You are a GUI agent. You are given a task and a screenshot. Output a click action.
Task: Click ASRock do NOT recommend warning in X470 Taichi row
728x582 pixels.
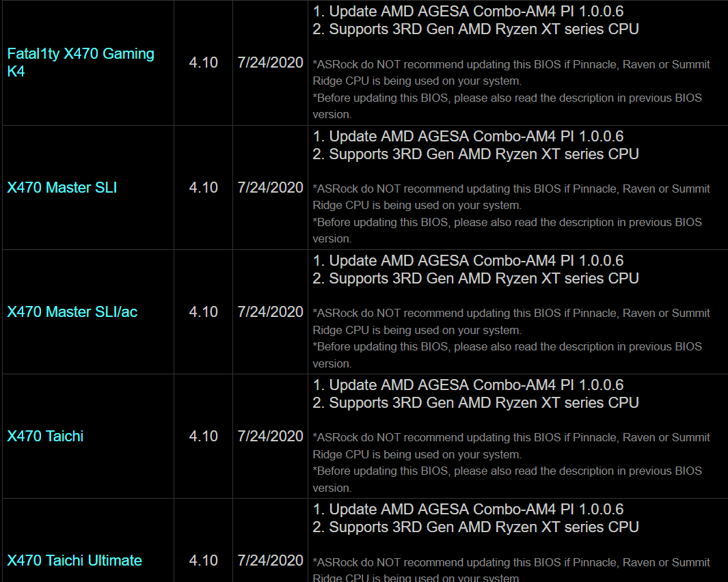click(x=511, y=445)
